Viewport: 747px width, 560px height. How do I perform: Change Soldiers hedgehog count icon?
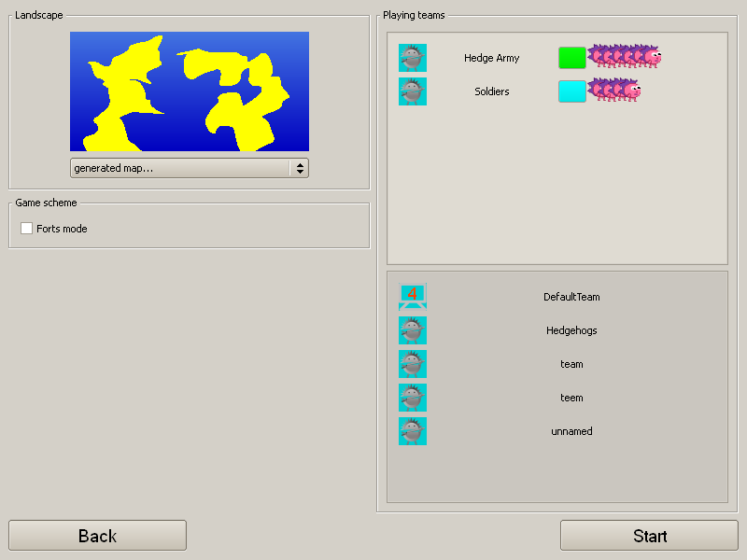[614, 91]
